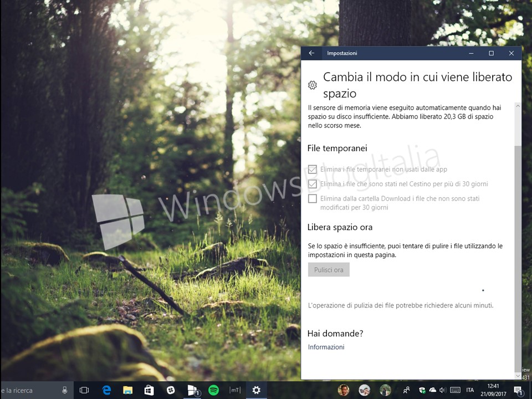Open Spotify from the taskbar
This screenshot has height=399, width=532.
point(213,390)
